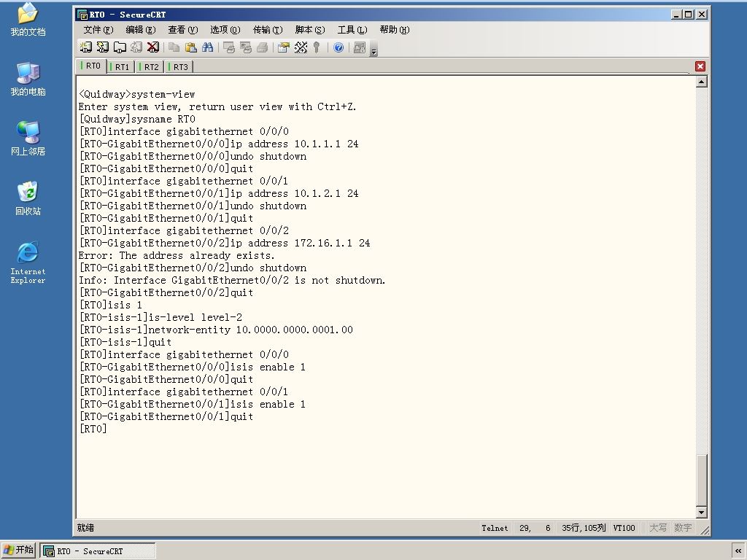Click the Print Screen toolbar icon
This screenshot has height=560, width=747.
point(228,47)
